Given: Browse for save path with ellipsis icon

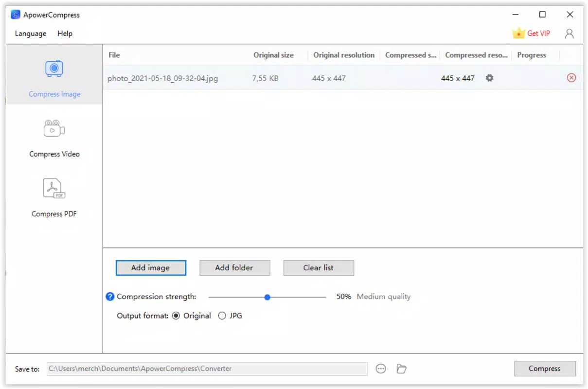Looking at the screenshot, I should point(381,369).
